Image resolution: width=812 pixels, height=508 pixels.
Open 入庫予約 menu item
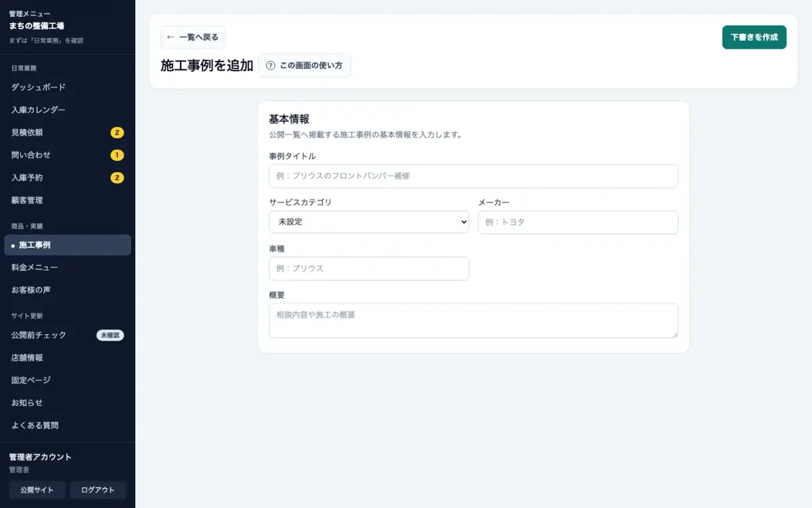(68, 178)
